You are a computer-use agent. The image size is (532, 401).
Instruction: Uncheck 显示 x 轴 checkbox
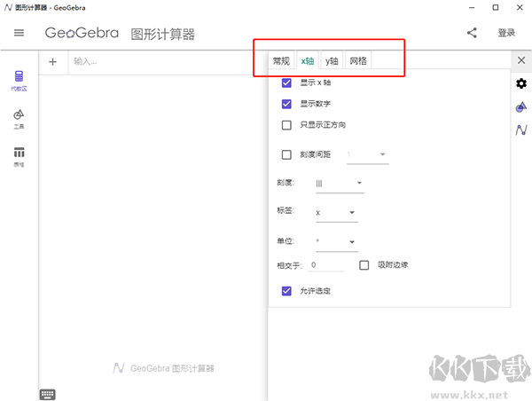tap(286, 83)
